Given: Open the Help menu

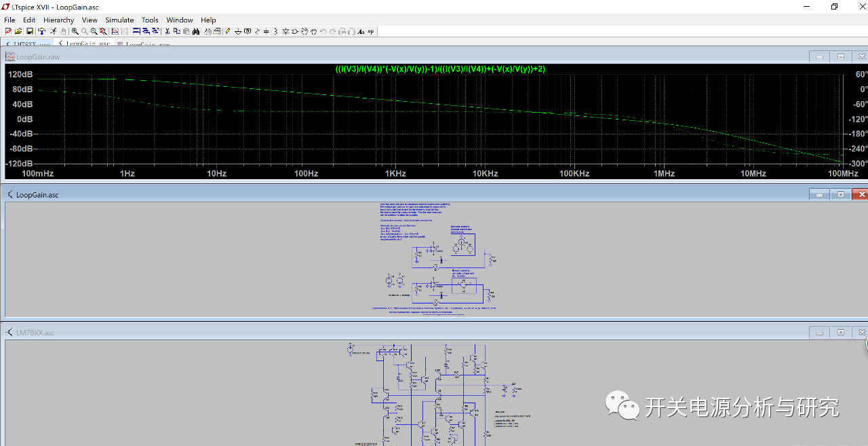Looking at the screenshot, I should [208, 20].
